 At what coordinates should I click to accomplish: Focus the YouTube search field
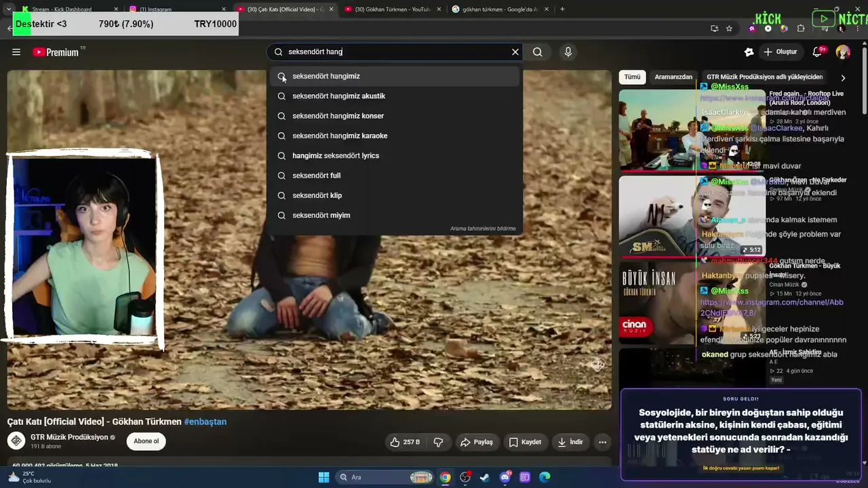pyautogui.click(x=395, y=52)
